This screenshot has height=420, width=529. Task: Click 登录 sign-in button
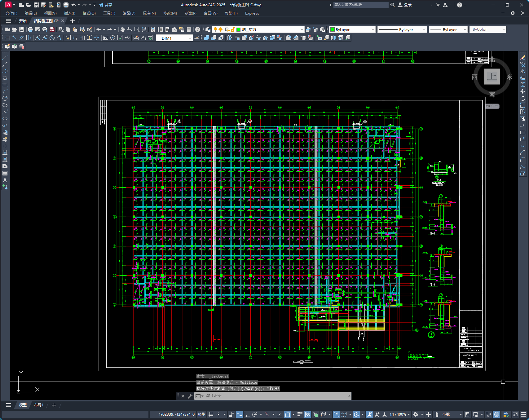pyautogui.click(x=405, y=5)
